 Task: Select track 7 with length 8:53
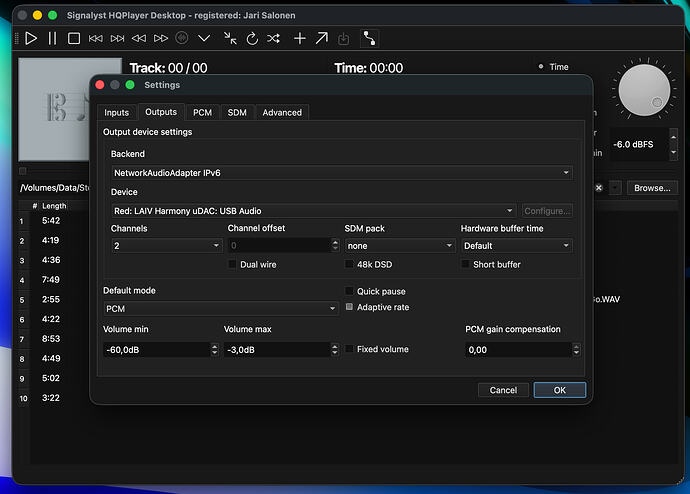(51, 339)
